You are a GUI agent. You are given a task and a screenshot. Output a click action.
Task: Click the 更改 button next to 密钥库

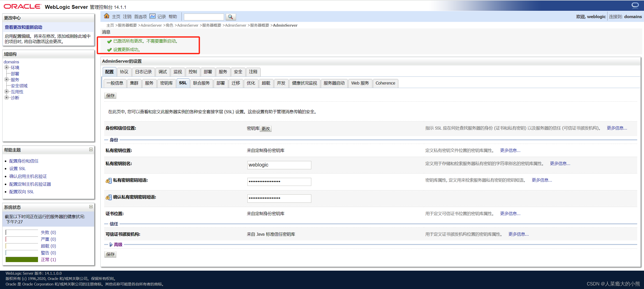click(x=266, y=129)
